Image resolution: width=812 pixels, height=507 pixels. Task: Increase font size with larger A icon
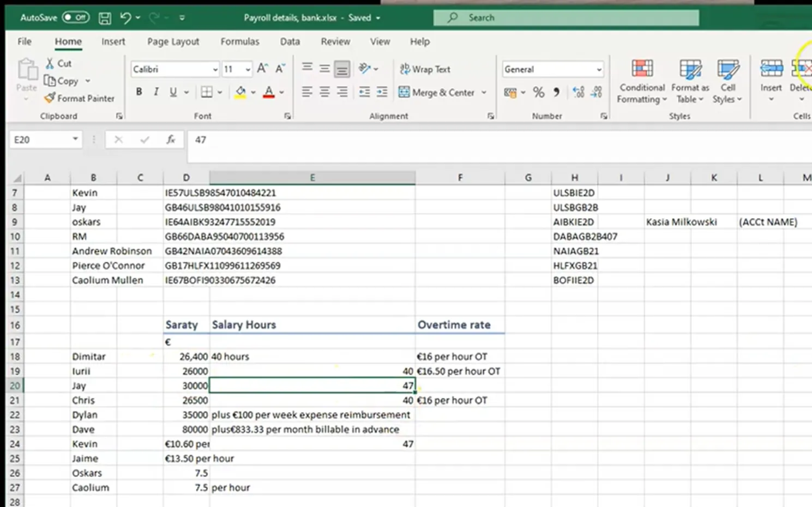tap(262, 69)
